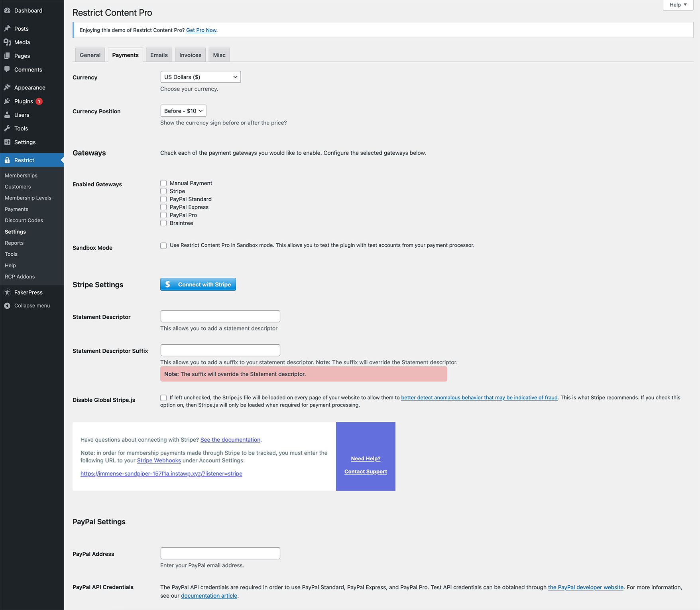The width and height of the screenshot is (700, 610).
Task: Open Discount Codes submenu item
Action: 24,220
